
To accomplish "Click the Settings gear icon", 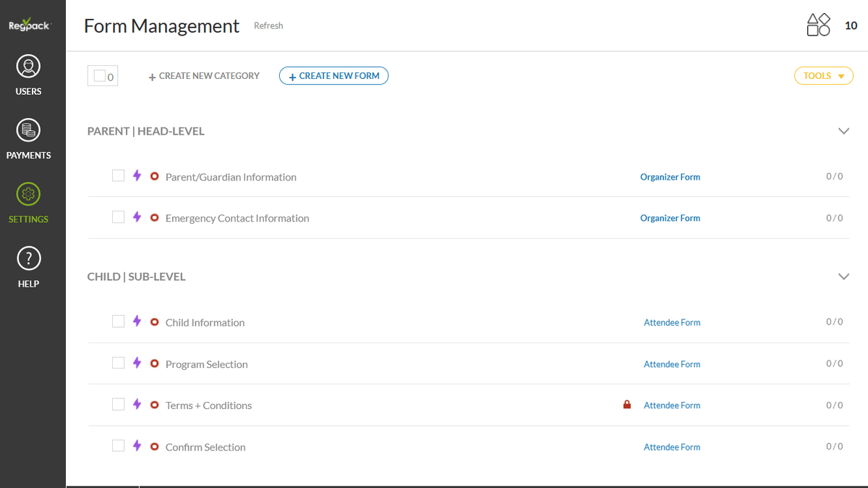I will 28,194.
